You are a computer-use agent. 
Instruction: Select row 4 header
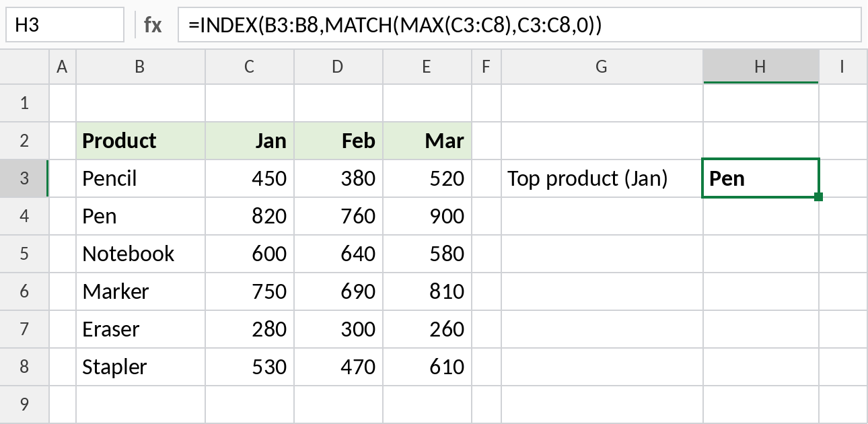(x=25, y=216)
